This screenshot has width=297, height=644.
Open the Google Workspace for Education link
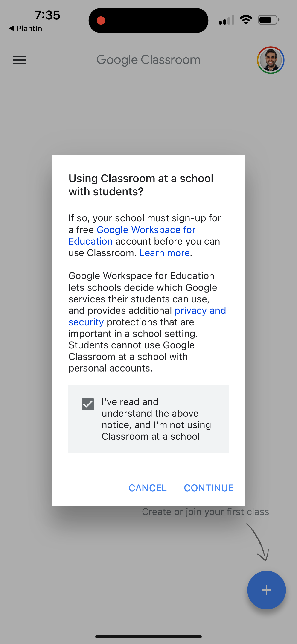coord(146,229)
